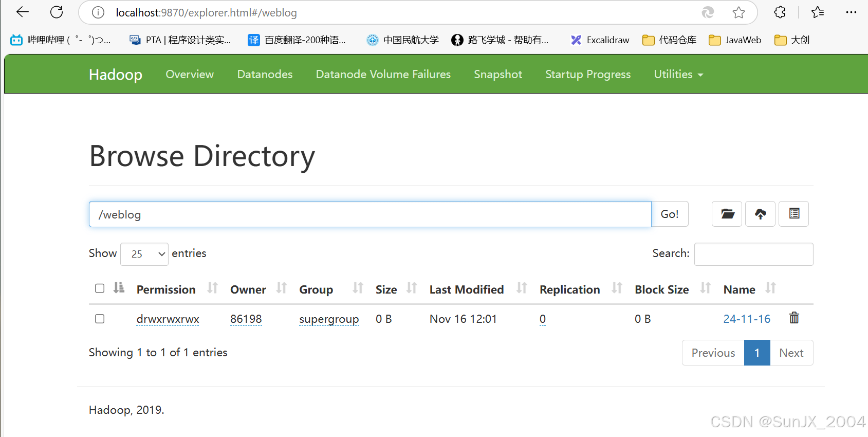This screenshot has height=437, width=868.
Task: Open the Baidu Translate bookmark
Action: pos(297,40)
